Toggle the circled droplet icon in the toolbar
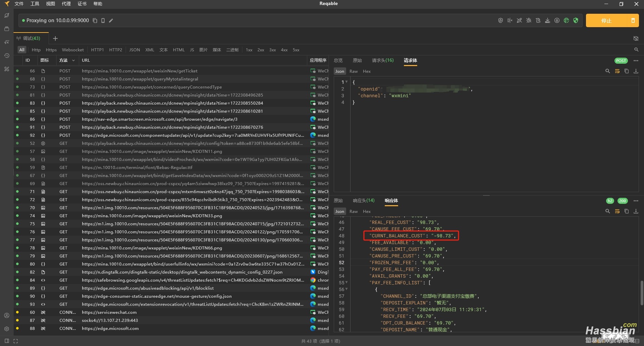 (x=557, y=20)
